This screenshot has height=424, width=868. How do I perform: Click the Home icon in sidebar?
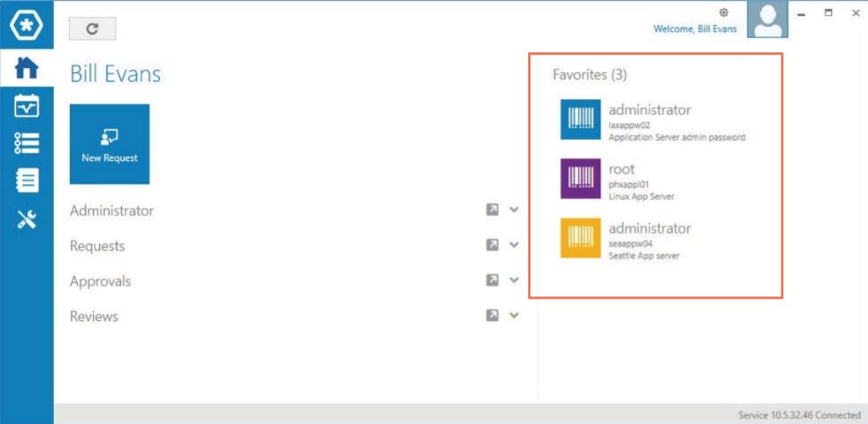tap(26, 68)
